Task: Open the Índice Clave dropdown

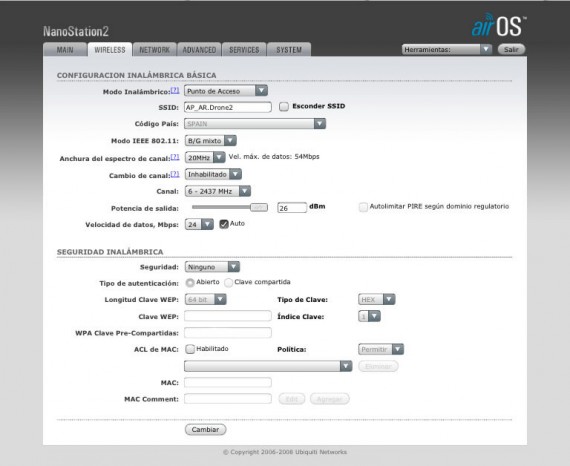Action: click(369, 316)
